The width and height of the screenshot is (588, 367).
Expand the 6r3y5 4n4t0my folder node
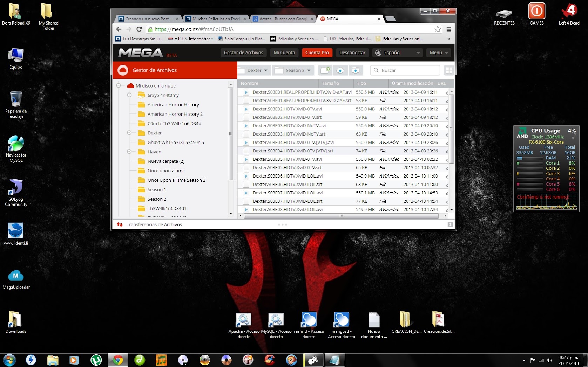click(129, 95)
